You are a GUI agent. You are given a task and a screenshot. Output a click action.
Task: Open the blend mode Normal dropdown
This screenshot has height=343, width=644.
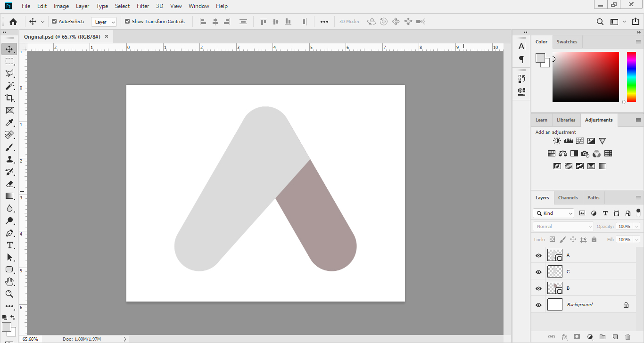[563, 227]
